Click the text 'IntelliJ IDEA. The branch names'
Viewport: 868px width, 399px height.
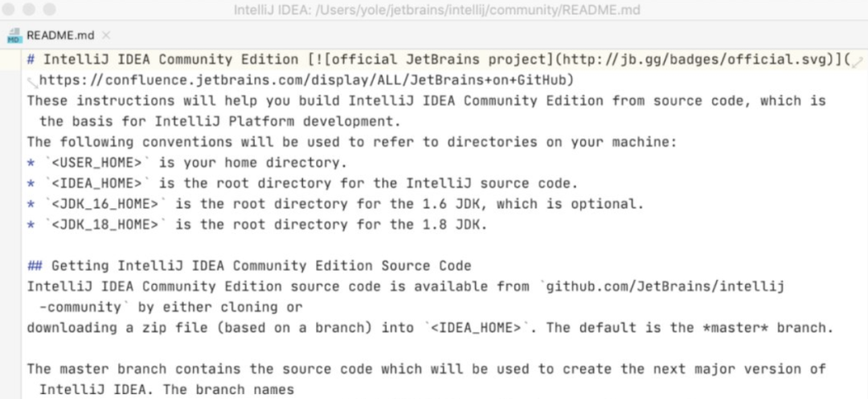coord(166,389)
